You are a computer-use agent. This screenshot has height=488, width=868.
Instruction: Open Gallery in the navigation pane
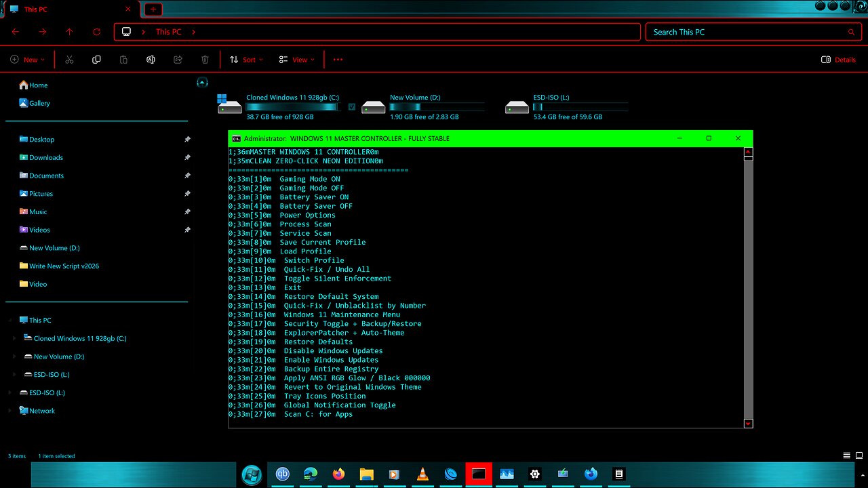tap(35, 103)
